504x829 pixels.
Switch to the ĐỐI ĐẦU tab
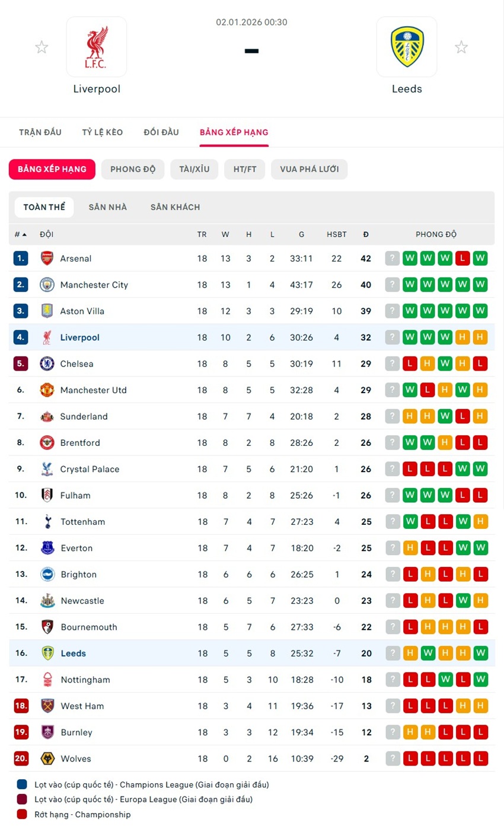[x=161, y=132]
